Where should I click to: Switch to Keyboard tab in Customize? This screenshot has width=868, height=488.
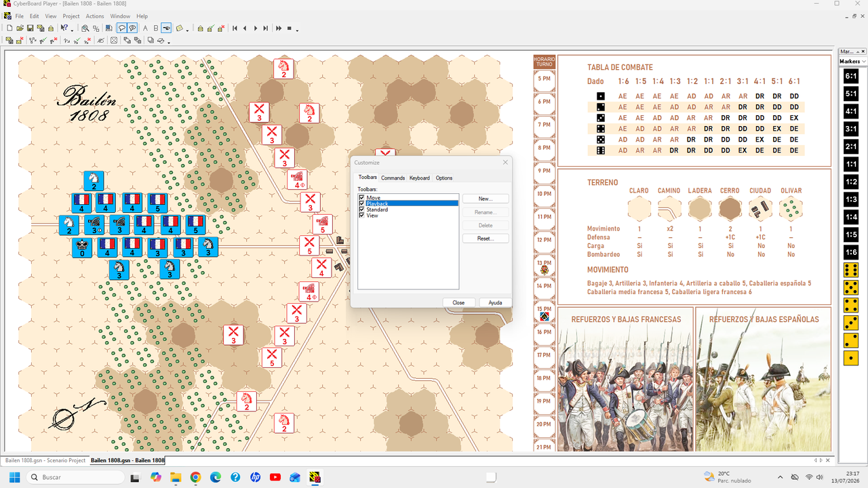pos(420,178)
